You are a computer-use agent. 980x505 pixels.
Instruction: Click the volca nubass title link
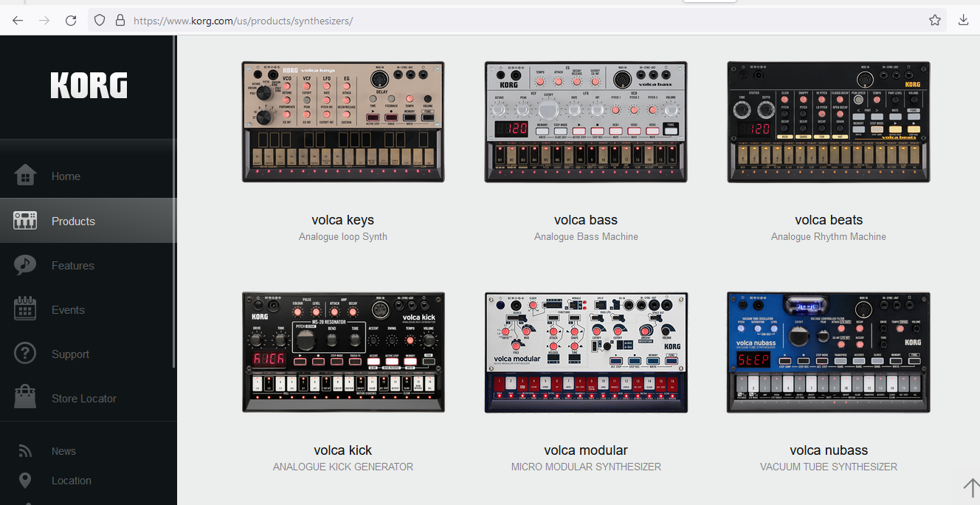(x=829, y=450)
